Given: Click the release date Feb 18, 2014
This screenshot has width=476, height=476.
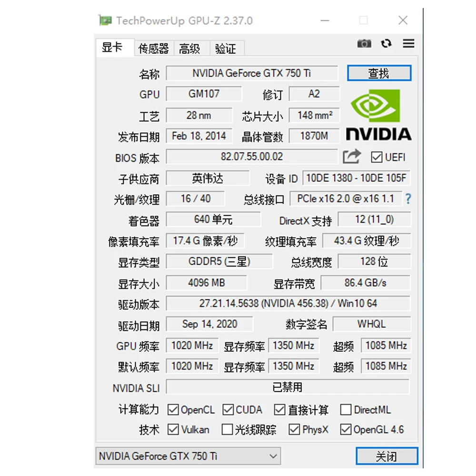Looking at the screenshot, I should (199, 136).
